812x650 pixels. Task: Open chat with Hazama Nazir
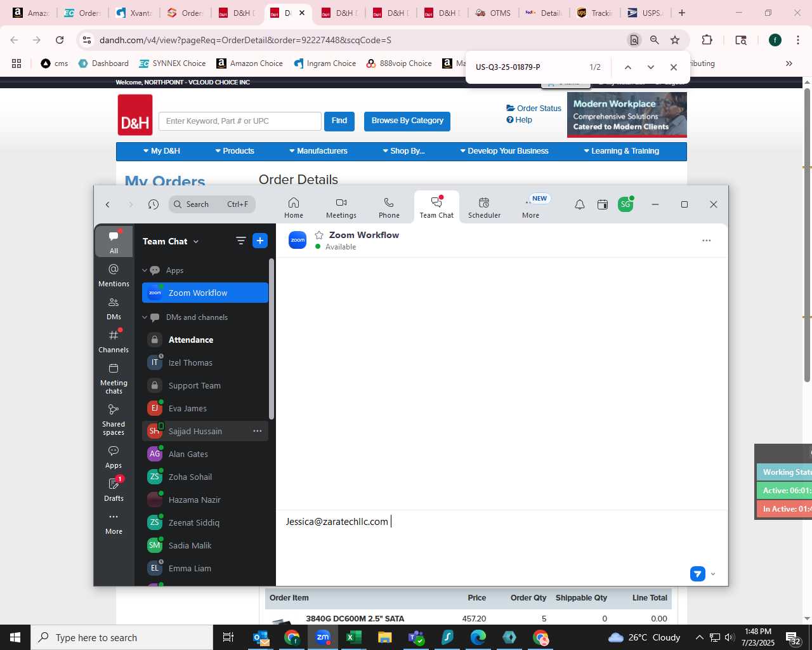tap(205, 500)
